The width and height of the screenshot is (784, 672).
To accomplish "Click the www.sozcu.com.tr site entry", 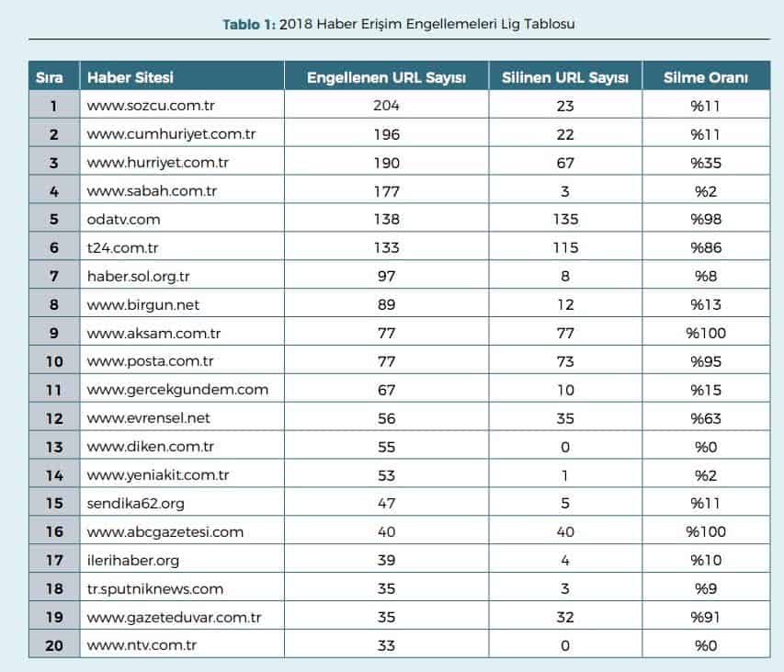I will [x=151, y=106].
